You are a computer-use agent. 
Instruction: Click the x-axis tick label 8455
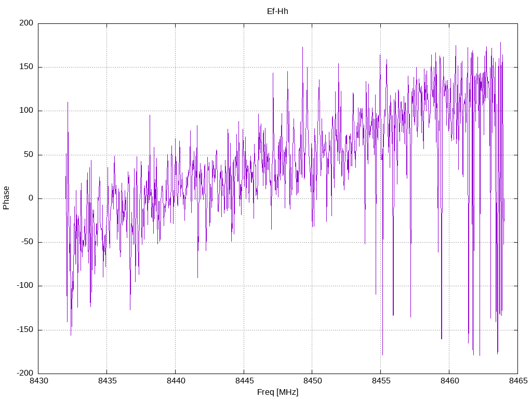pos(381,381)
